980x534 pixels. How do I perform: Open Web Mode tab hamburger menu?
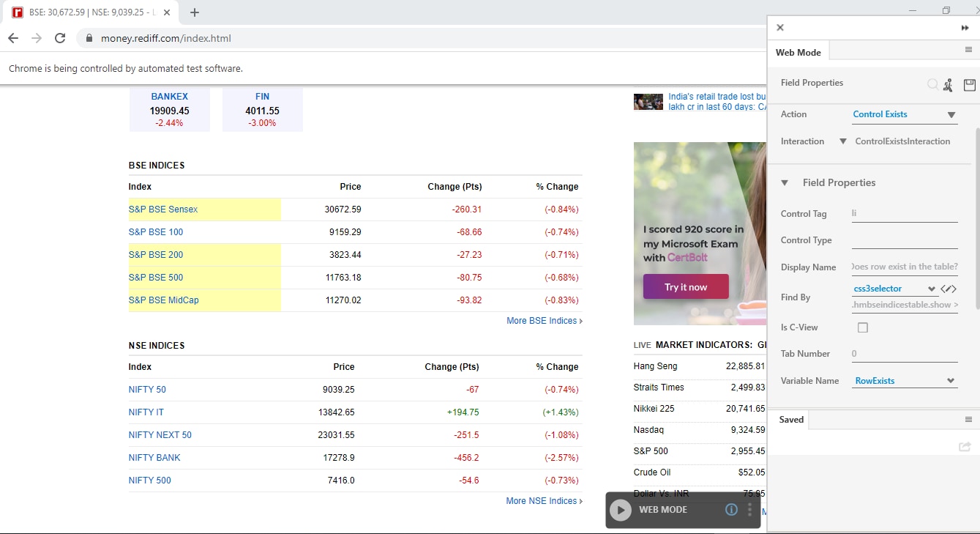coord(968,50)
